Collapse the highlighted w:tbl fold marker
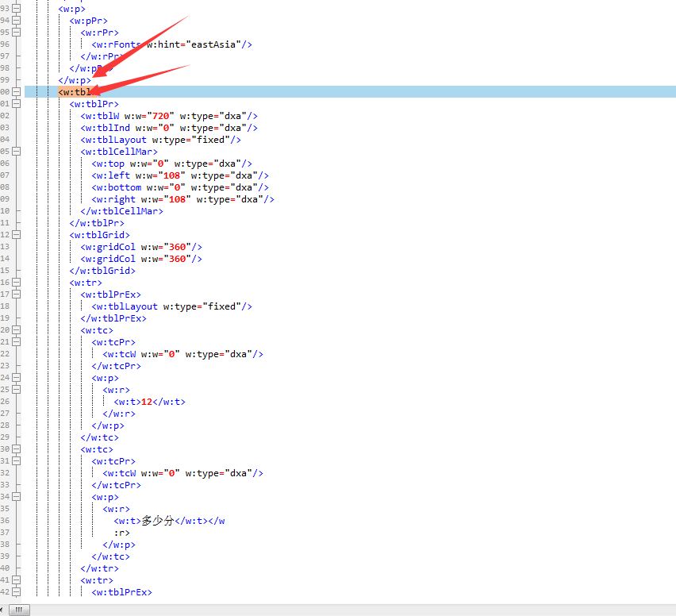 click(16, 92)
